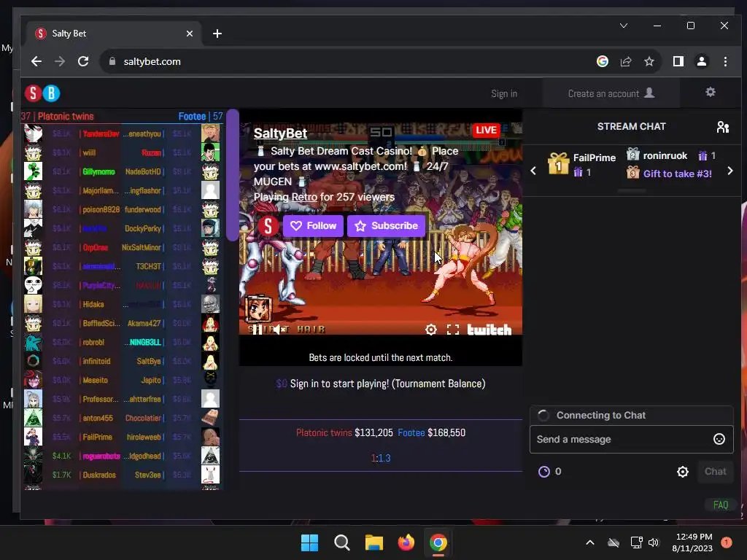Toggle the Chrome side panel
This screenshot has height=560, width=747.
(678, 61)
